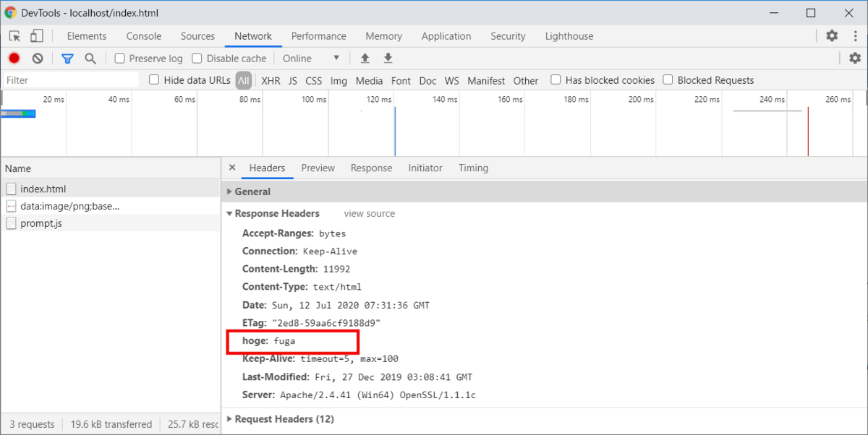Open network search magnifier icon

pos(90,59)
